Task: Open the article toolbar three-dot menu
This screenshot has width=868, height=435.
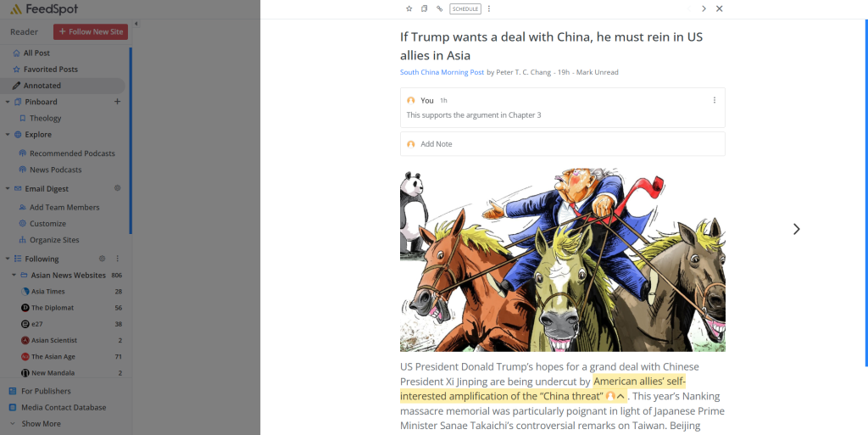Action: [x=489, y=8]
